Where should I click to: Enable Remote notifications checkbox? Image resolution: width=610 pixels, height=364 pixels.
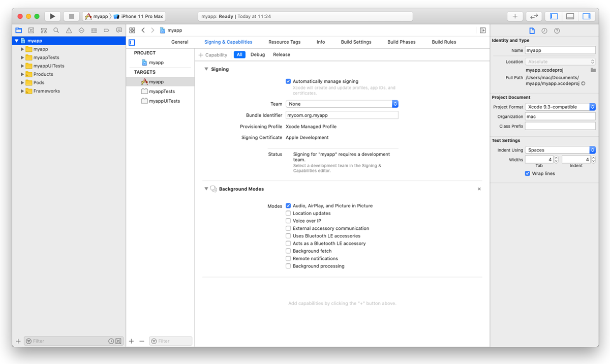click(x=288, y=259)
